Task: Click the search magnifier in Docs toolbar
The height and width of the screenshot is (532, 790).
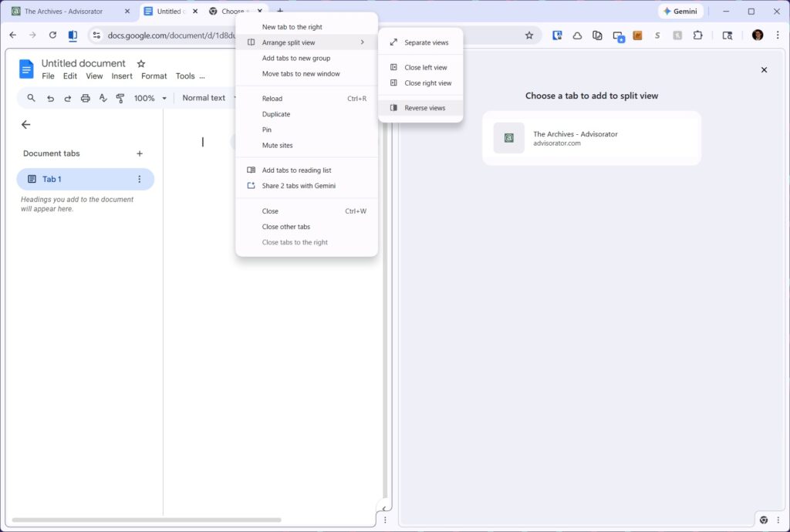Action: point(31,99)
